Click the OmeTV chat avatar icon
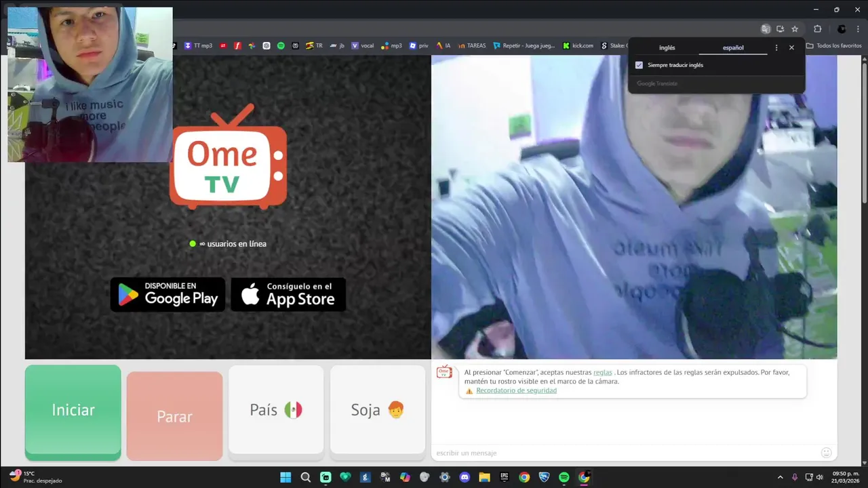Screen dimensions: 868x488 [x=444, y=371]
